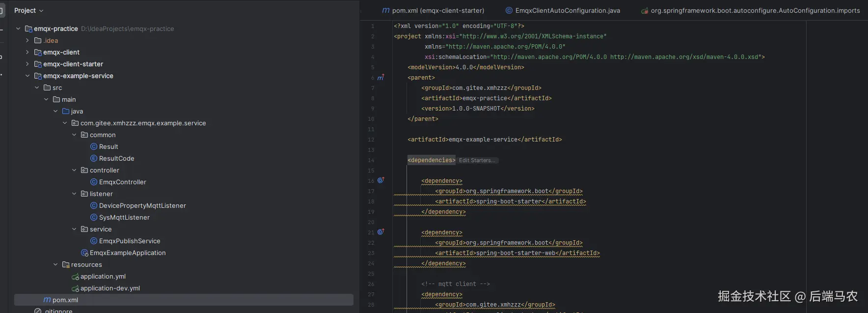Image resolution: width=868 pixels, height=313 pixels.
Task: Click line number 12 in the gutter
Action: [x=371, y=140]
